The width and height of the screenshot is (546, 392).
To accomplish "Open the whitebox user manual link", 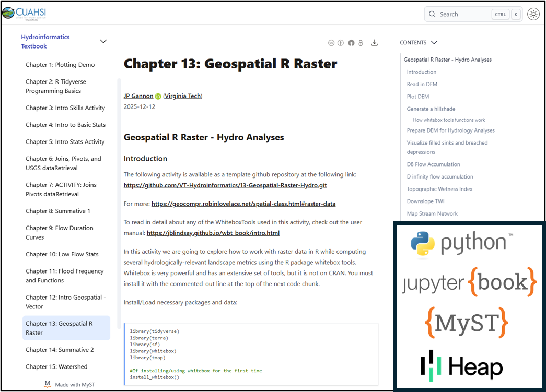I will tap(213, 233).
